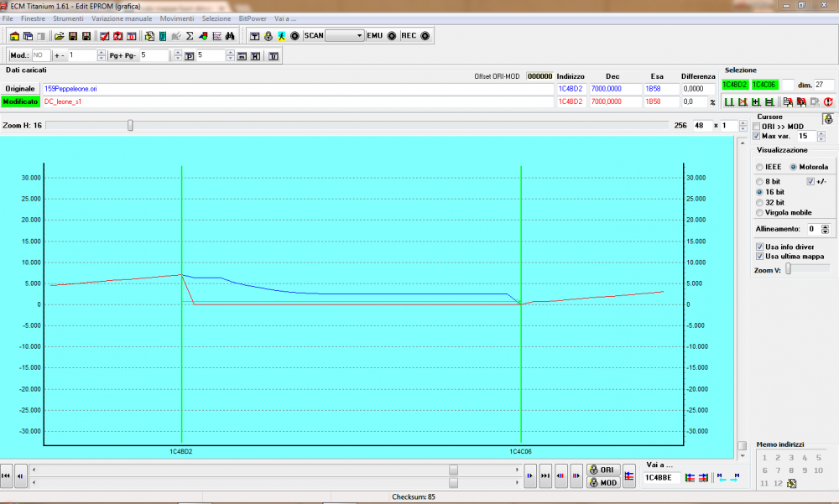Click the Zoom H slider handle

click(130, 125)
